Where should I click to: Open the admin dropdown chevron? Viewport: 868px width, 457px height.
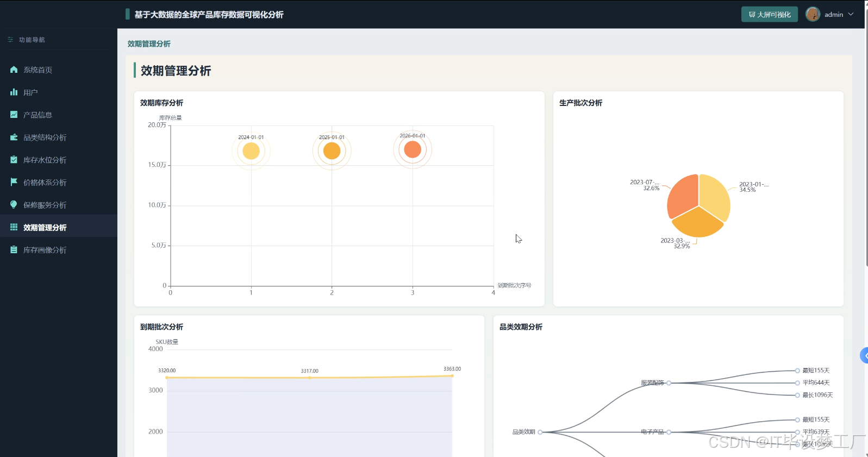click(851, 14)
